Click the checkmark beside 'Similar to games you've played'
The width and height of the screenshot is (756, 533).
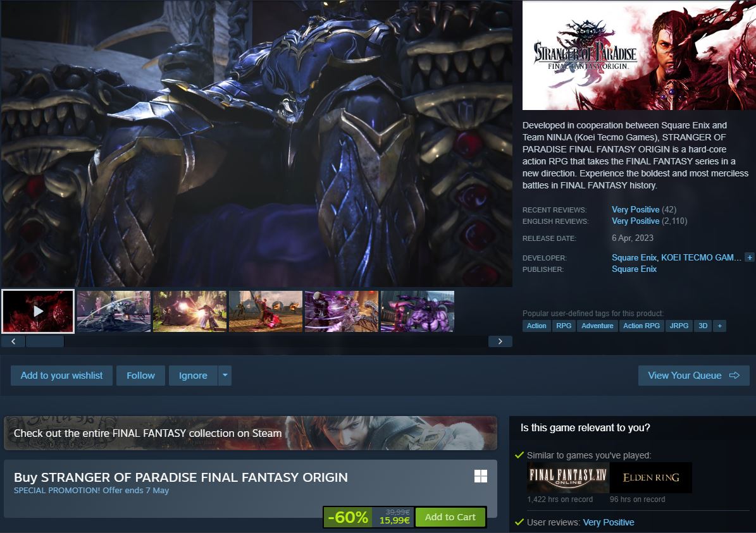[x=519, y=455]
